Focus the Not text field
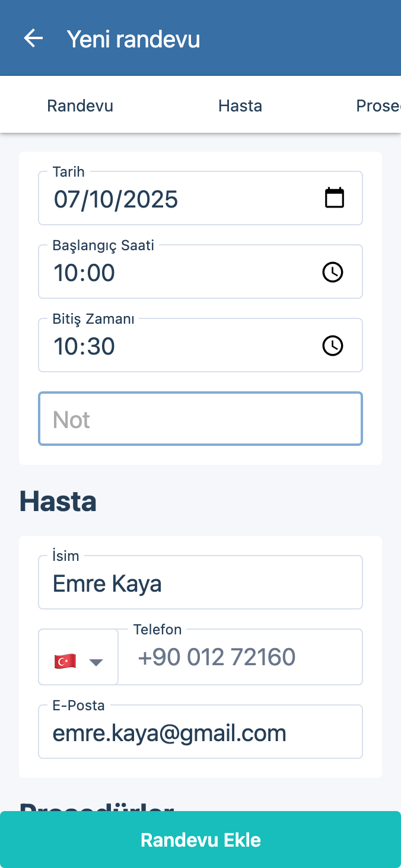 [200, 419]
